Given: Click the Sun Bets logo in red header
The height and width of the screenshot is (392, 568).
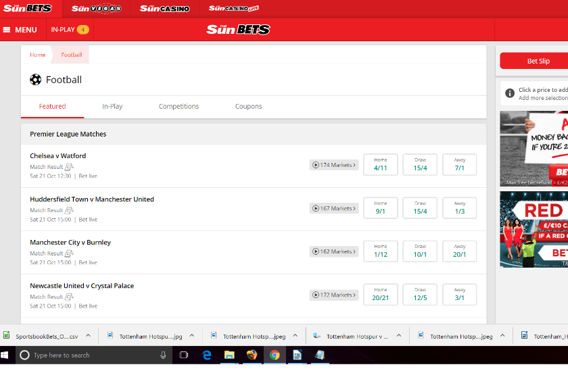Looking at the screenshot, I should (x=240, y=29).
